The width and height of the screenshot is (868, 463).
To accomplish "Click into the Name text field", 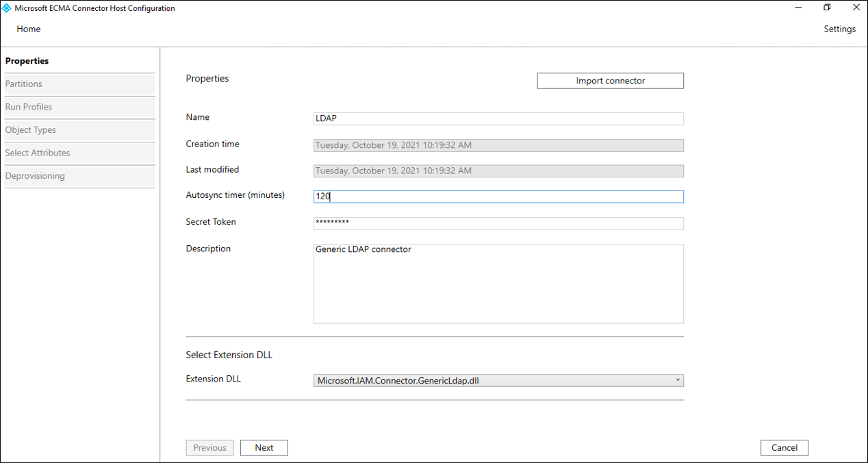I will pos(498,118).
